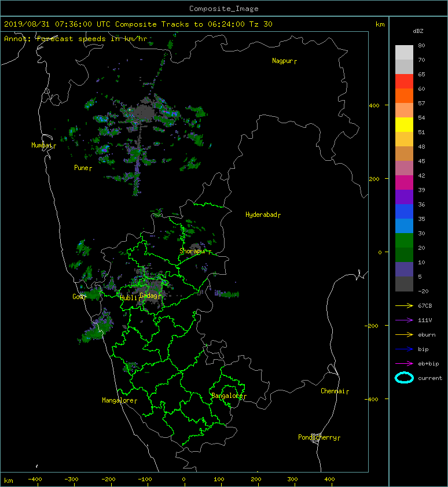Click the cyan current ellipse legend icon
The width and height of the screenshot is (448, 487).
[404, 378]
